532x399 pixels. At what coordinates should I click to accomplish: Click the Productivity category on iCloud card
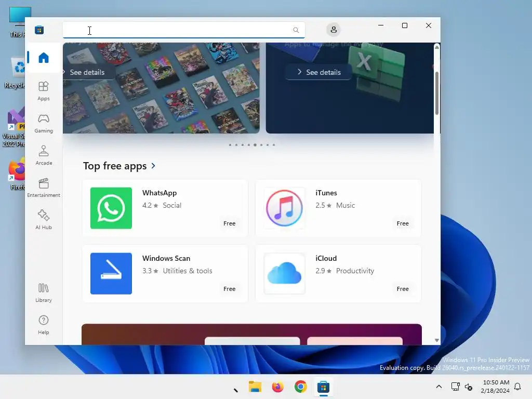[x=355, y=271]
